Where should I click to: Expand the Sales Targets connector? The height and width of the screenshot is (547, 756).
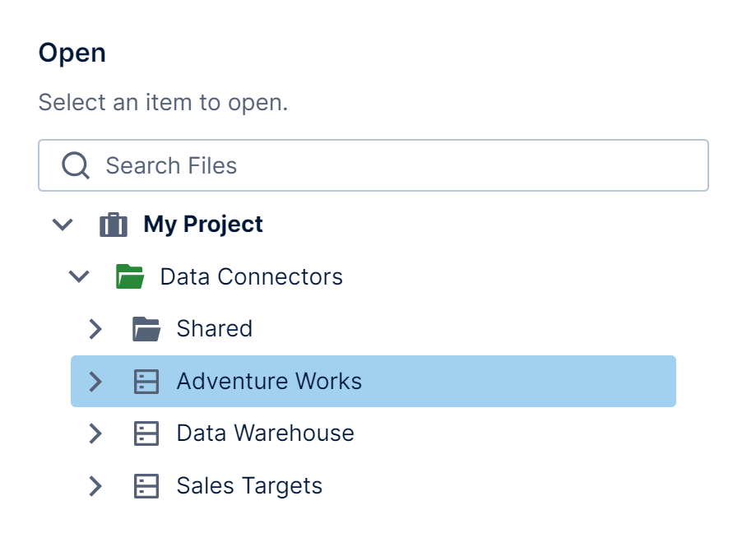95,486
